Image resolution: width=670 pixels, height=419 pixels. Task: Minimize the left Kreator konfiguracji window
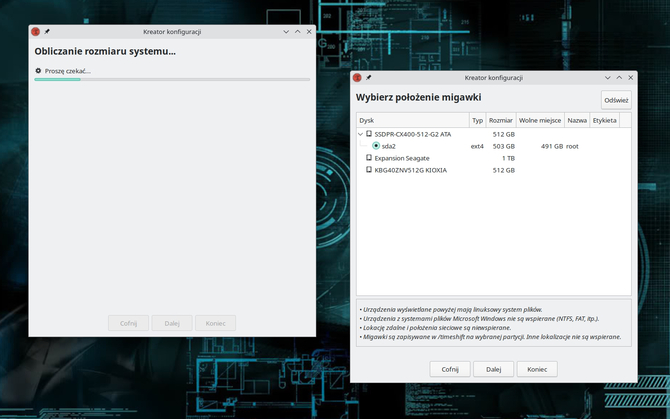(286, 32)
